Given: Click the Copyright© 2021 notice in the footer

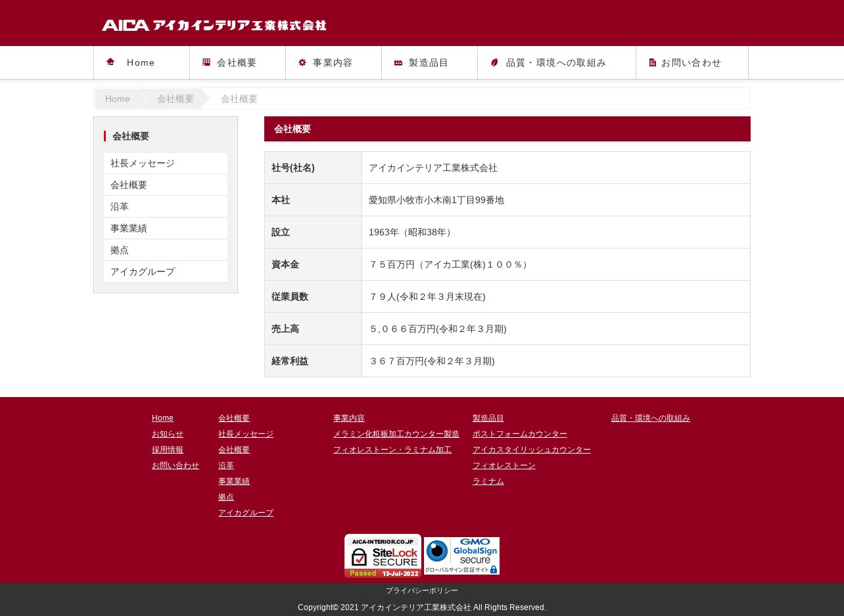Looking at the screenshot, I should [422, 607].
